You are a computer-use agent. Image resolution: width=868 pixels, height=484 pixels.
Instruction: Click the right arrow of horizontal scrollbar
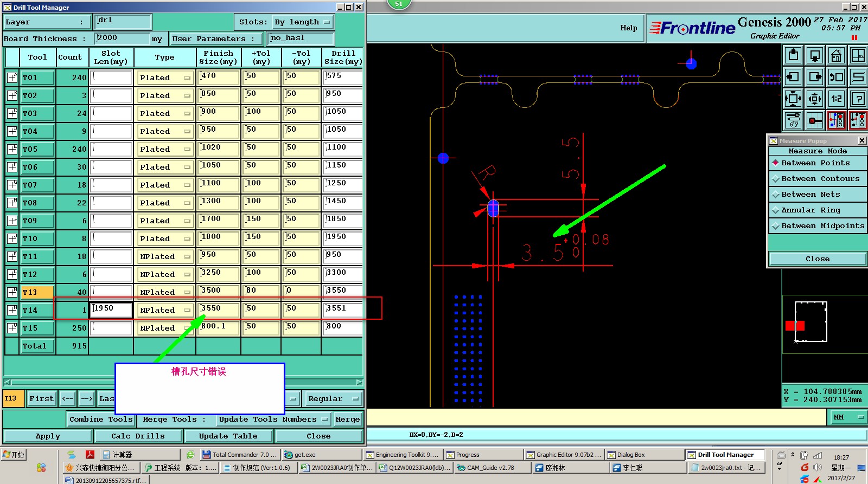click(359, 383)
